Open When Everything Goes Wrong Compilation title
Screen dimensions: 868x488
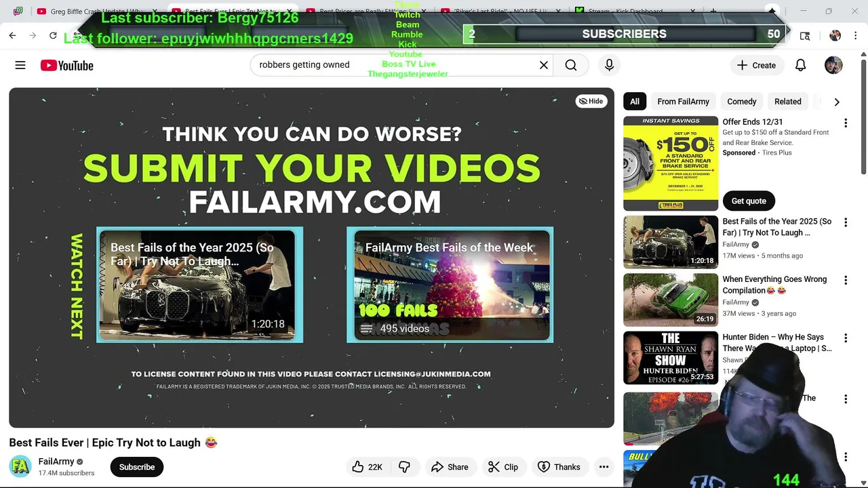click(x=774, y=285)
